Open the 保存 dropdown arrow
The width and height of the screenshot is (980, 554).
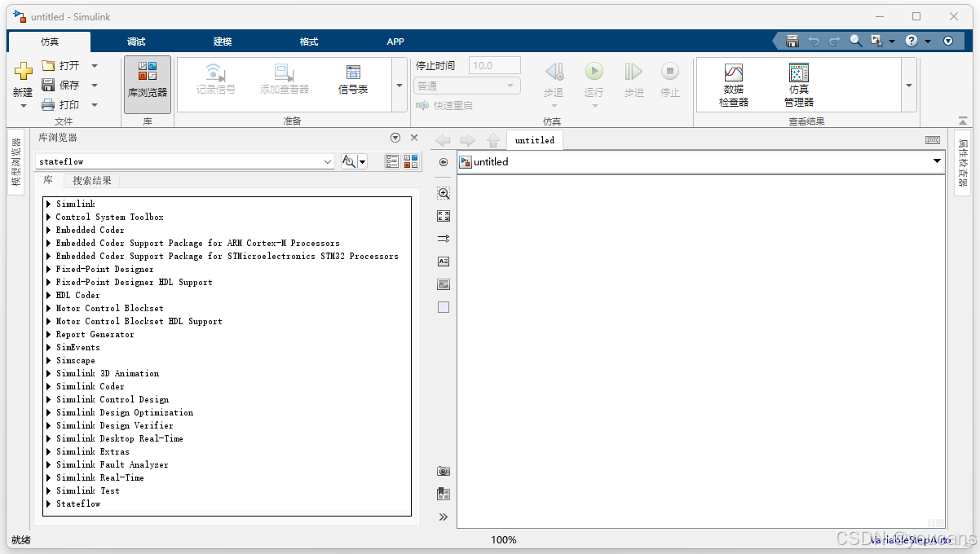pyautogui.click(x=95, y=85)
